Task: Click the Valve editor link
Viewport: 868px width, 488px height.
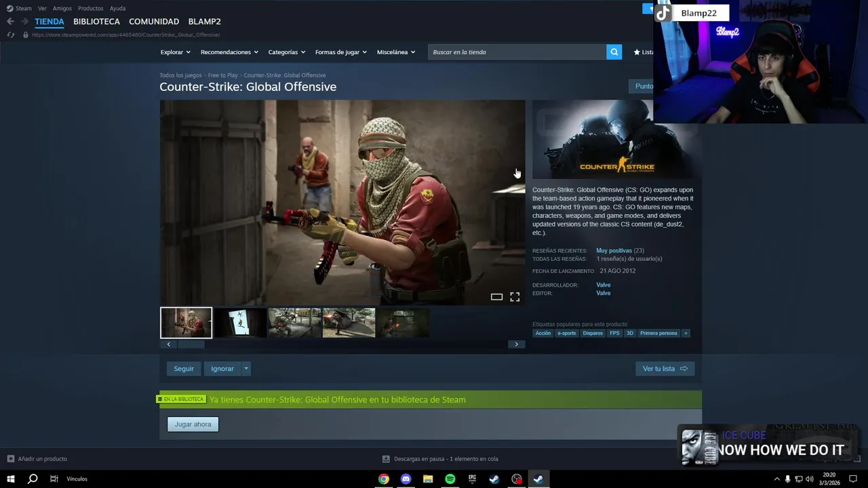Action: pyautogui.click(x=604, y=293)
